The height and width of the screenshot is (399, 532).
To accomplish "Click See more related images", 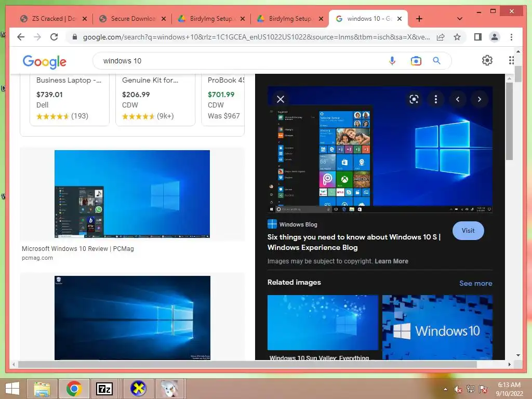I will (476, 283).
